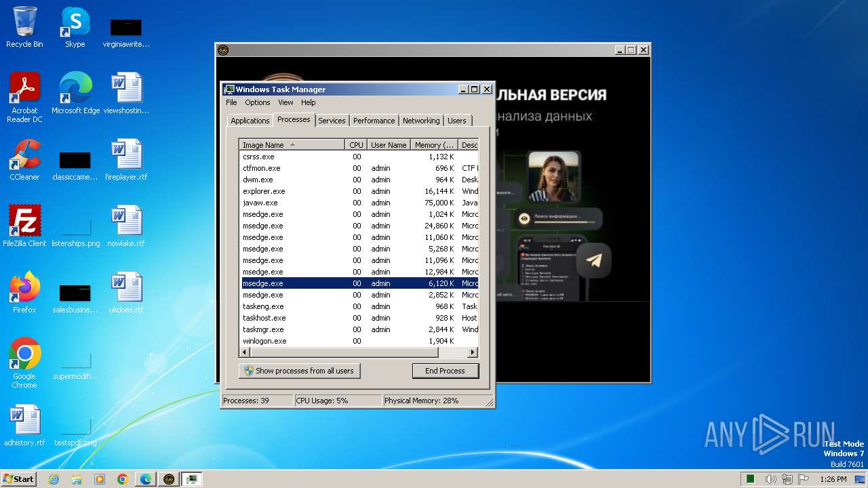Select the ukdoes.rtf desktop file
This screenshot has height=488, width=868.
pyautogui.click(x=126, y=293)
